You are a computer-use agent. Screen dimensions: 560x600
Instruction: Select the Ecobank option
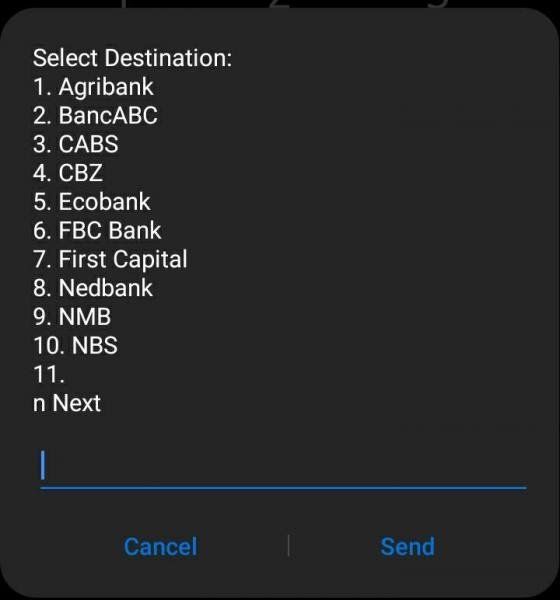[91, 202]
